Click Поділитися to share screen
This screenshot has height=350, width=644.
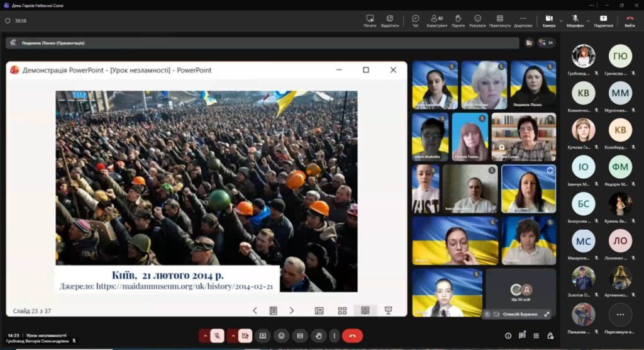603,20
